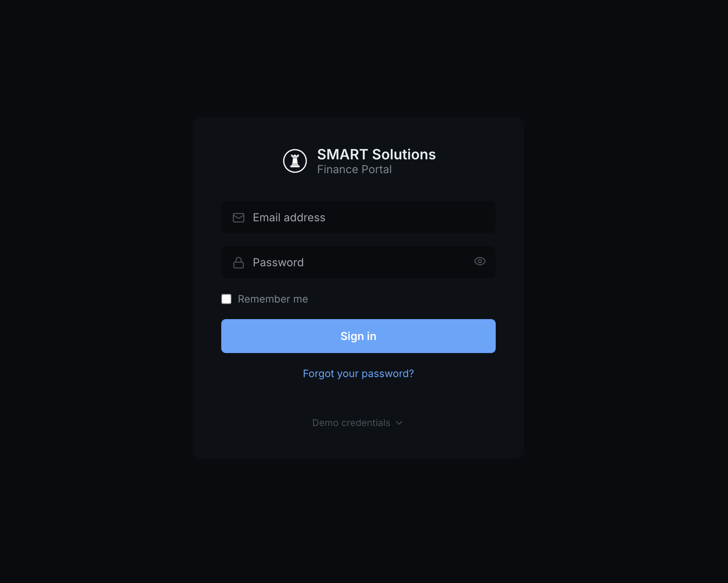Click the padlock icon in password field

pyautogui.click(x=239, y=263)
